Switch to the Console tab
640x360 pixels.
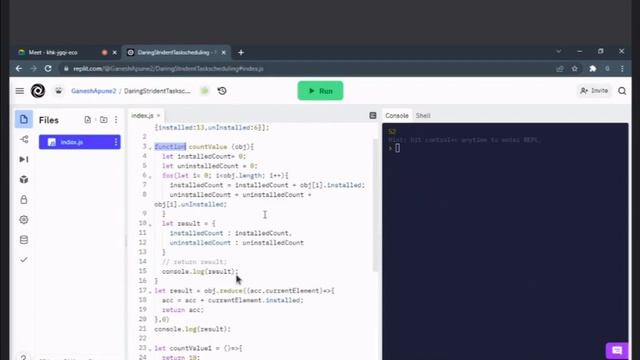(x=397, y=116)
